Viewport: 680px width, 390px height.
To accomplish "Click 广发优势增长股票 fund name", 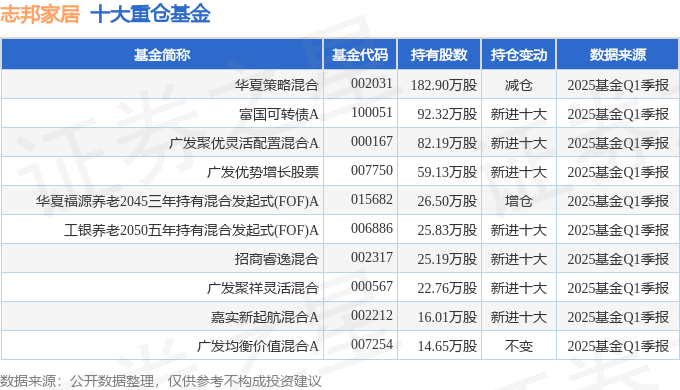I will (x=263, y=172).
